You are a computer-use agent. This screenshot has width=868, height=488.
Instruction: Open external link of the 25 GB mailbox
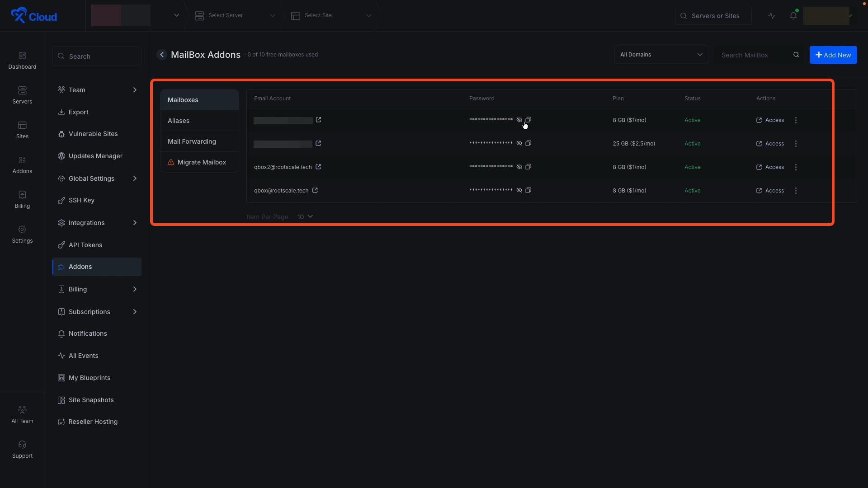pyautogui.click(x=318, y=143)
